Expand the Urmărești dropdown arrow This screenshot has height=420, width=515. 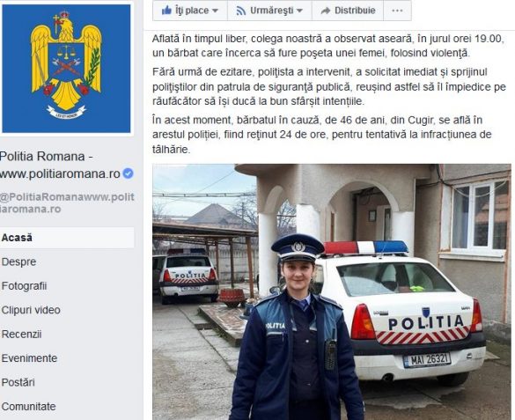tap(299, 11)
